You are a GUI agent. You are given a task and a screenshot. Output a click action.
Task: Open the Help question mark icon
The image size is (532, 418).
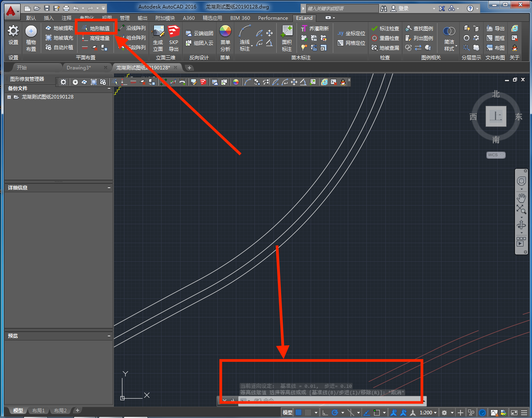point(470,8)
